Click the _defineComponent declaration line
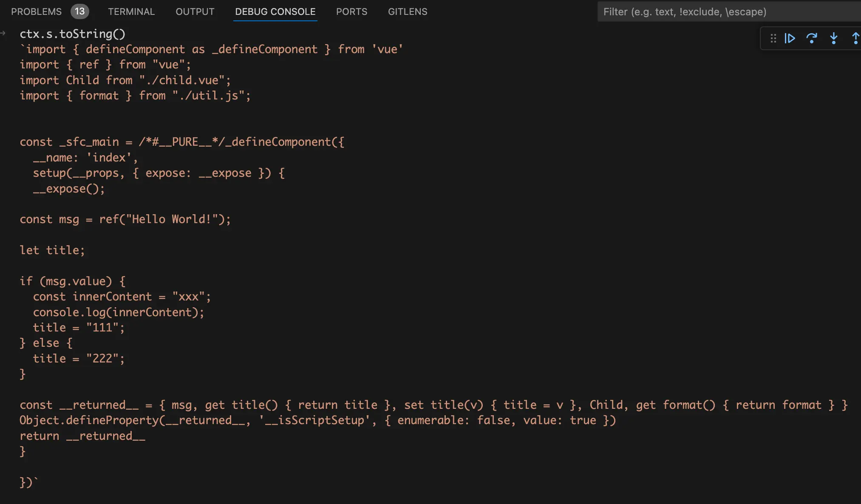Screen dimensions: 861x504 tap(182, 142)
